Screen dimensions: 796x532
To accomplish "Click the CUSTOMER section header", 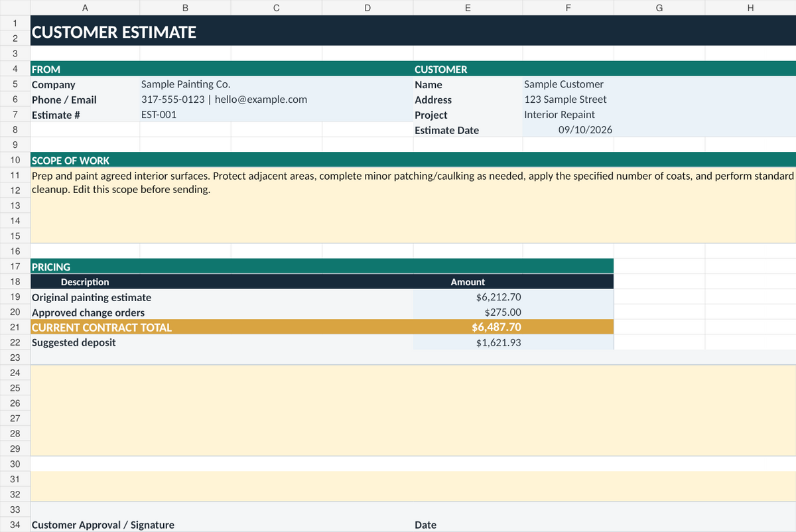I will (x=604, y=69).
